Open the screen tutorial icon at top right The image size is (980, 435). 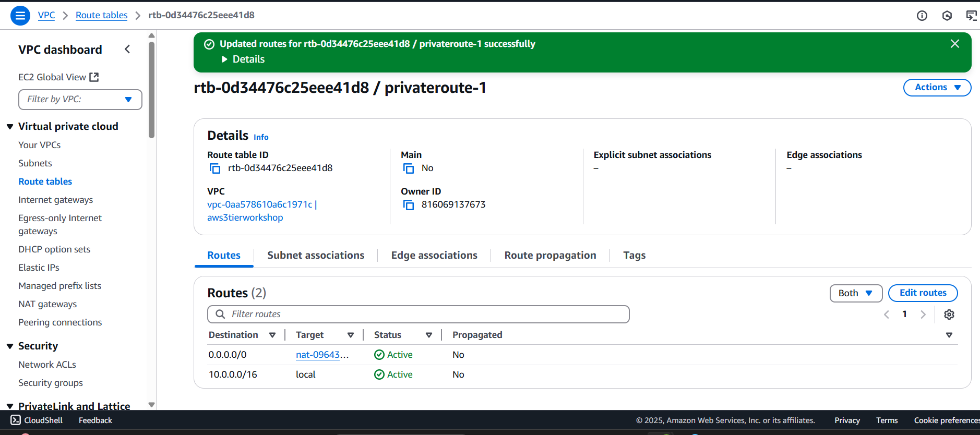(x=971, y=16)
